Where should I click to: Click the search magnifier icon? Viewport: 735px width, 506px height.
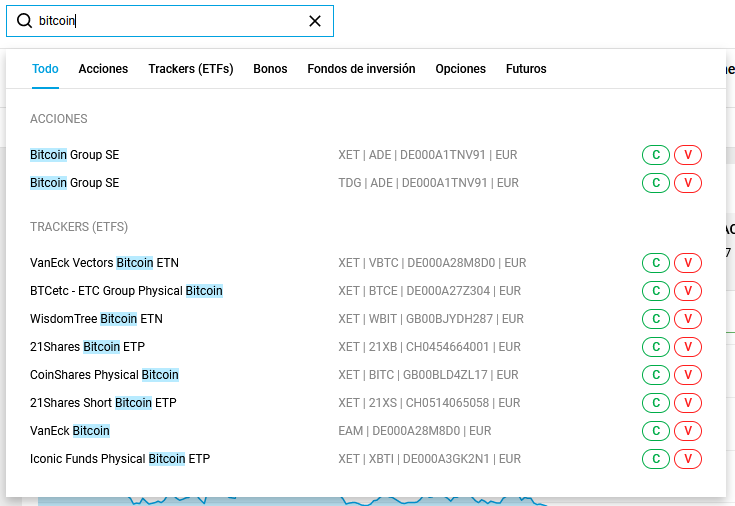coord(24,21)
